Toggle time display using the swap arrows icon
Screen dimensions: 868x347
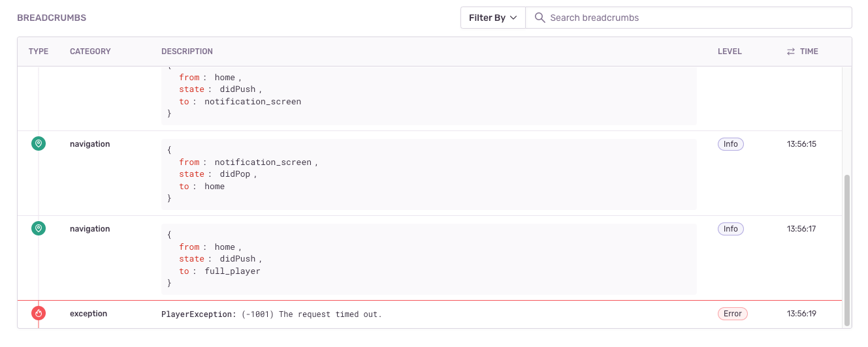pyautogui.click(x=790, y=52)
